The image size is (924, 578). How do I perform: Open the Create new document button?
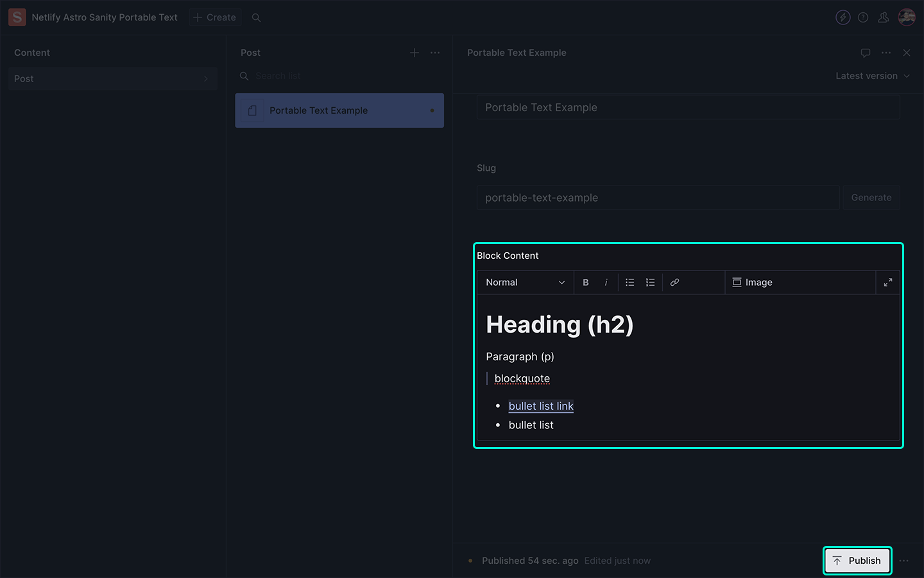(x=215, y=17)
